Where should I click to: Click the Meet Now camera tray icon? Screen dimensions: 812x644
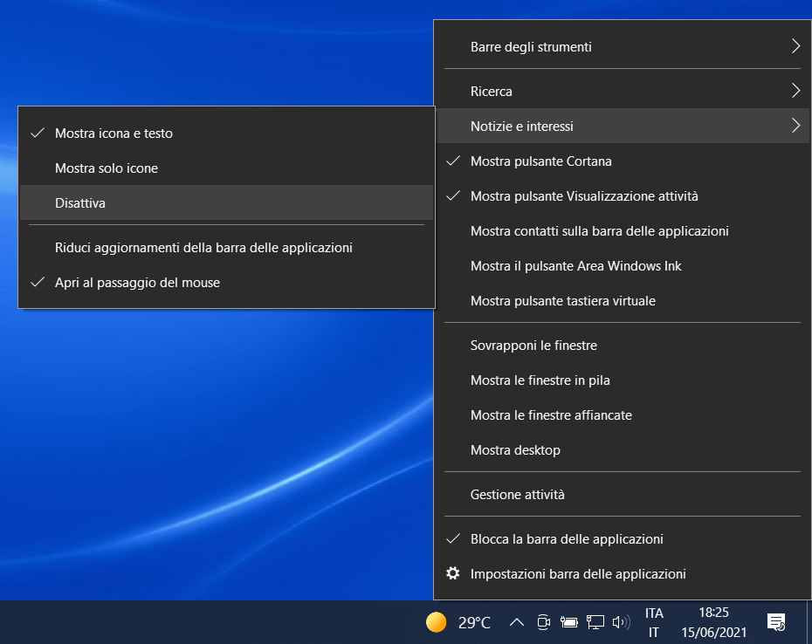[543, 622]
